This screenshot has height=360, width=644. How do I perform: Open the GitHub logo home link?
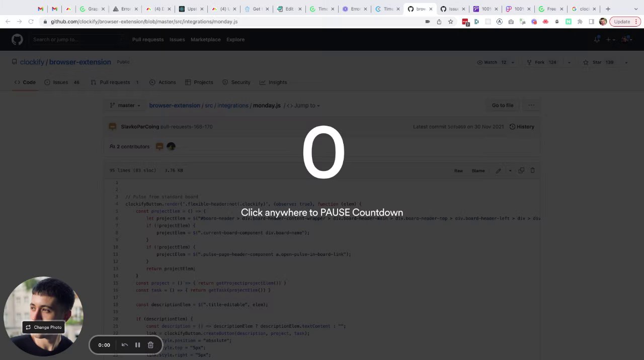click(x=17, y=40)
